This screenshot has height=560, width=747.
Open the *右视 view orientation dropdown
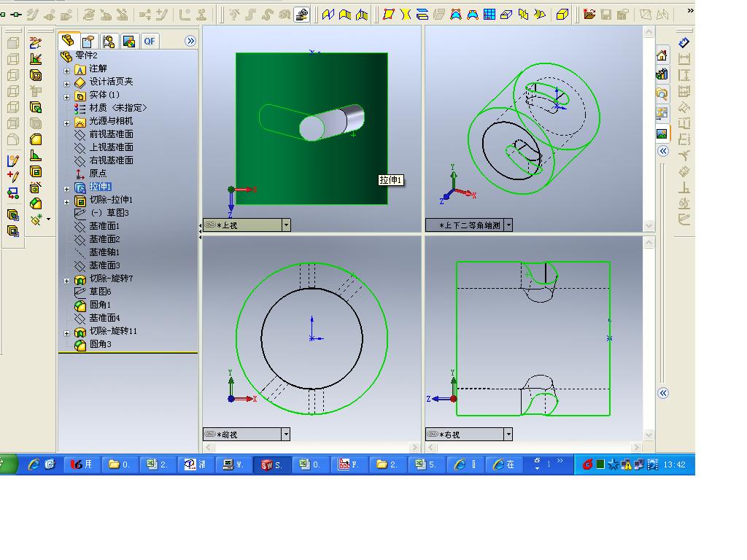click(x=508, y=434)
